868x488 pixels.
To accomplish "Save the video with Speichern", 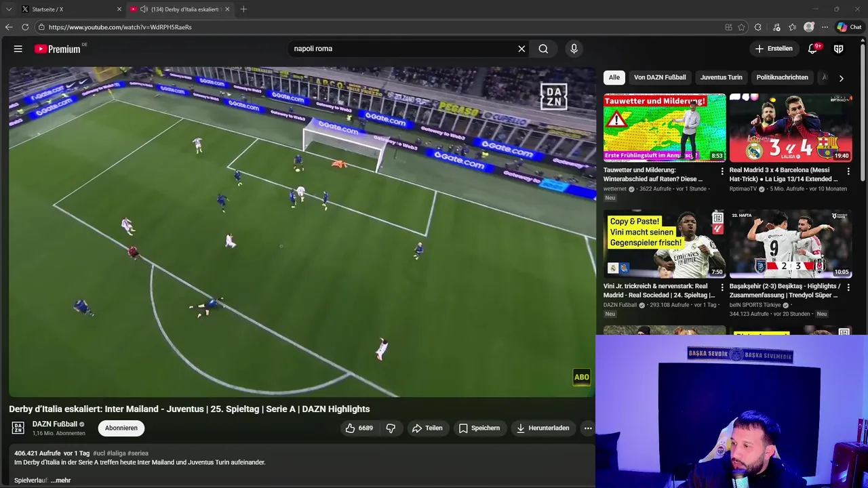I will [479, 428].
